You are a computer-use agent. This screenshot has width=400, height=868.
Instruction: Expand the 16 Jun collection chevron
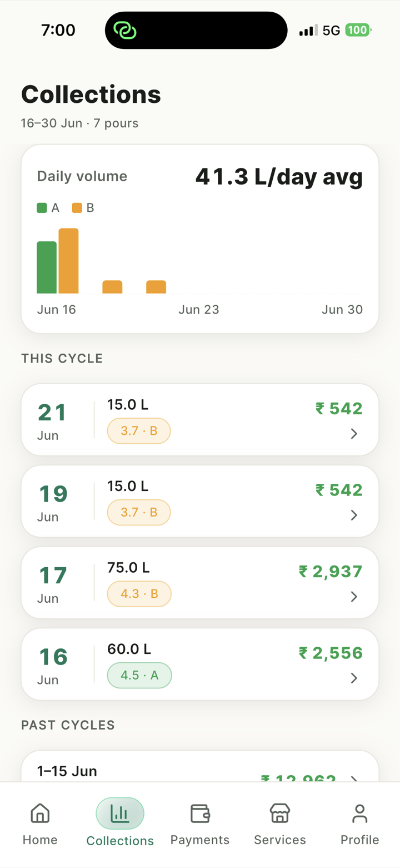(354, 678)
